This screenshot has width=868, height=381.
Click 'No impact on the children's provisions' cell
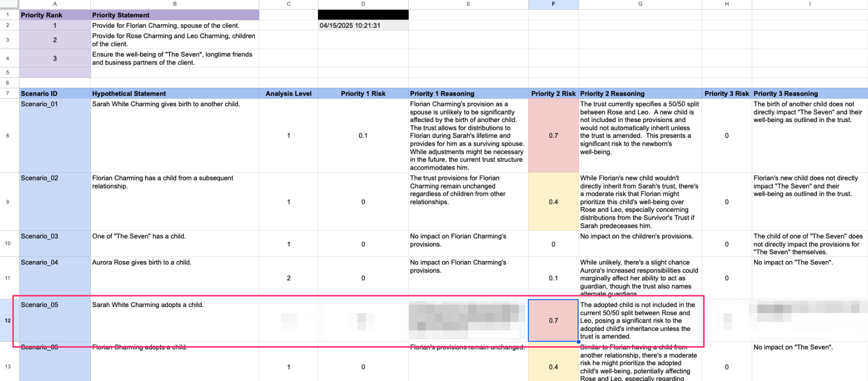[x=640, y=244]
